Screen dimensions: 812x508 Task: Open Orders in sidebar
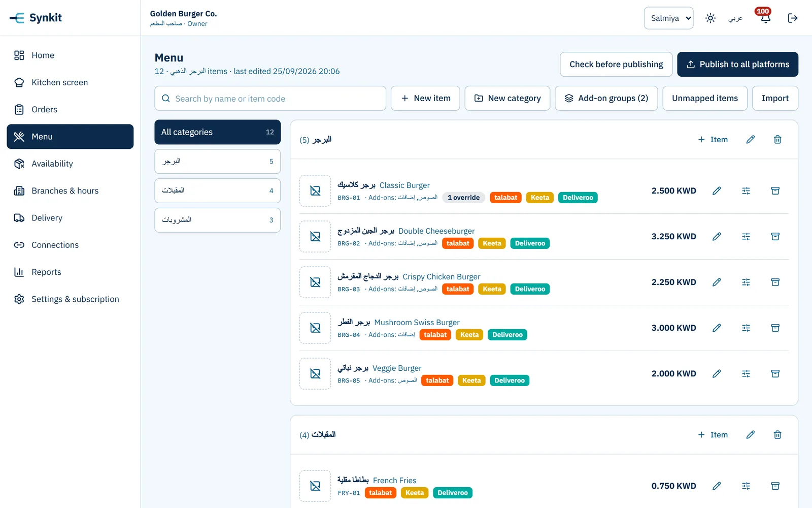coord(70,109)
